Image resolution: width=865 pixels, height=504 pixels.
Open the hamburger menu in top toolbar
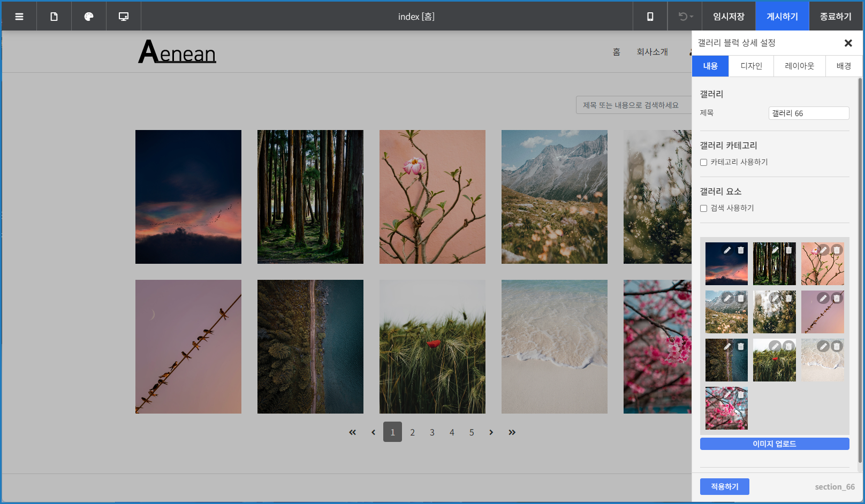pyautogui.click(x=19, y=17)
